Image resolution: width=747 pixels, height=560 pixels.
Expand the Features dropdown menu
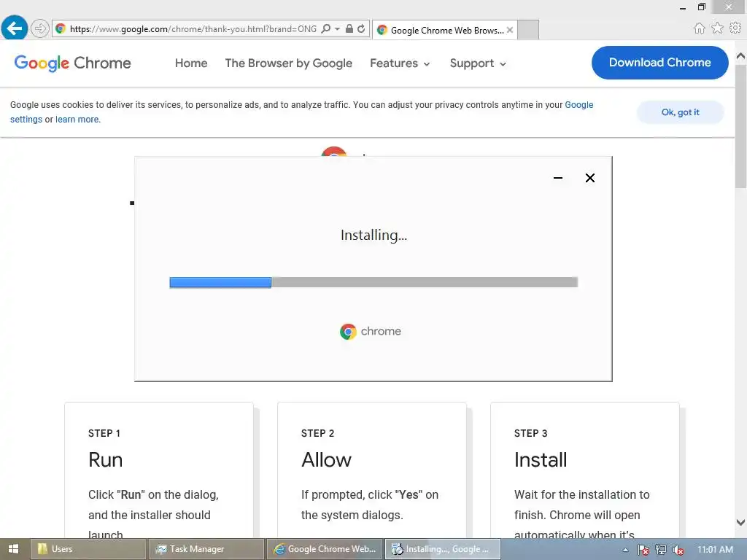(400, 63)
